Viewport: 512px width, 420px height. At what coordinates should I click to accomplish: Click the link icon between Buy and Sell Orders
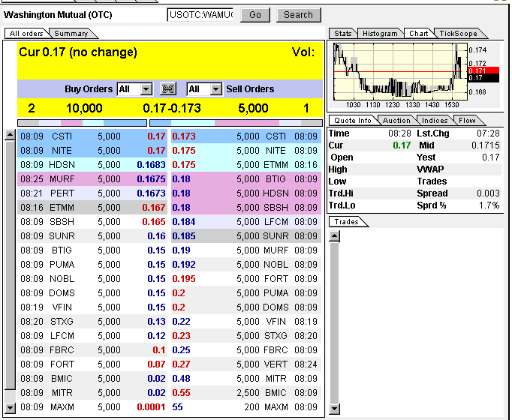[x=168, y=89]
